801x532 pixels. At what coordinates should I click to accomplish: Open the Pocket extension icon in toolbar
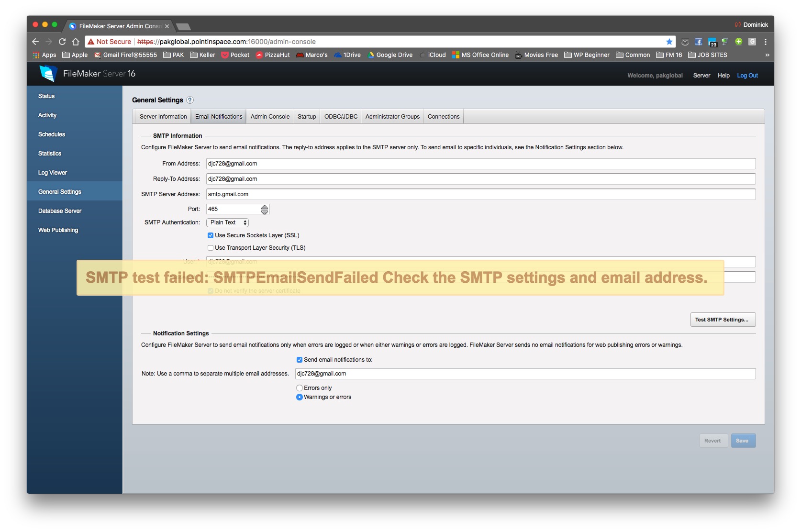pyautogui.click(x=685, y=42)
